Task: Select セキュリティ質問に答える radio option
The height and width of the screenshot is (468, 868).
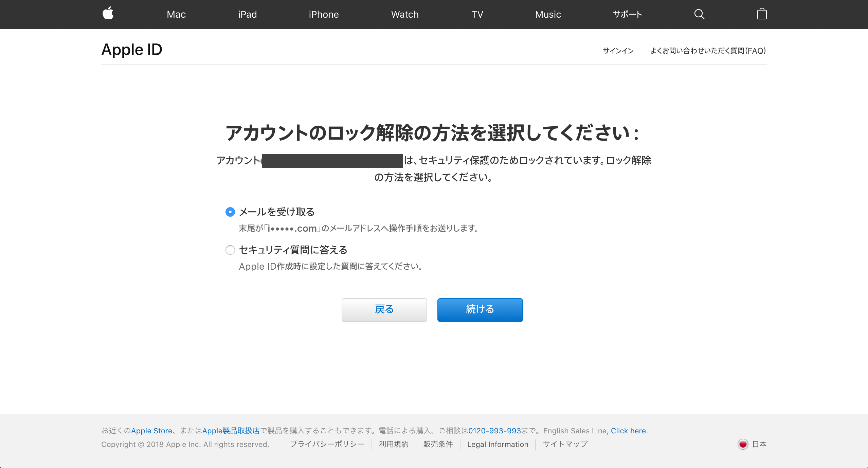Action: click(x=230, y=250)
